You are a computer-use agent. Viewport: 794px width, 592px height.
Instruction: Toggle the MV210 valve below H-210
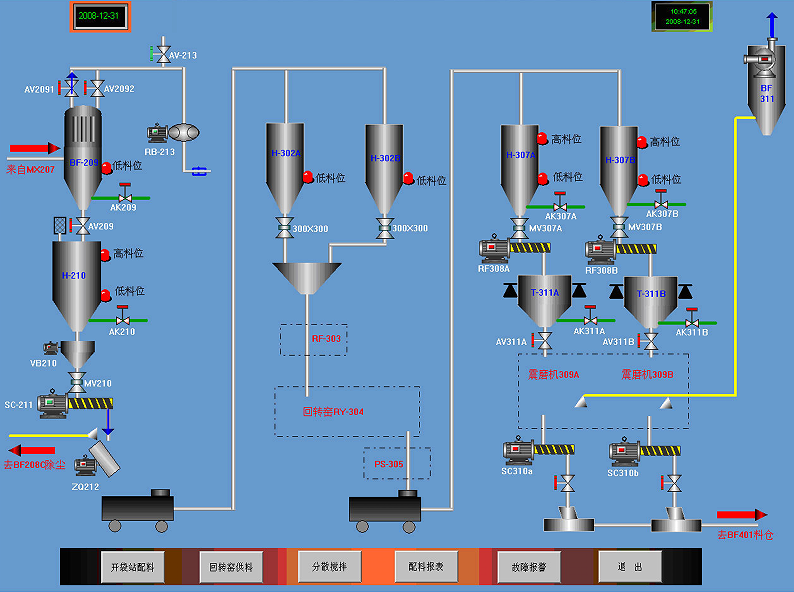coord(77,383)
